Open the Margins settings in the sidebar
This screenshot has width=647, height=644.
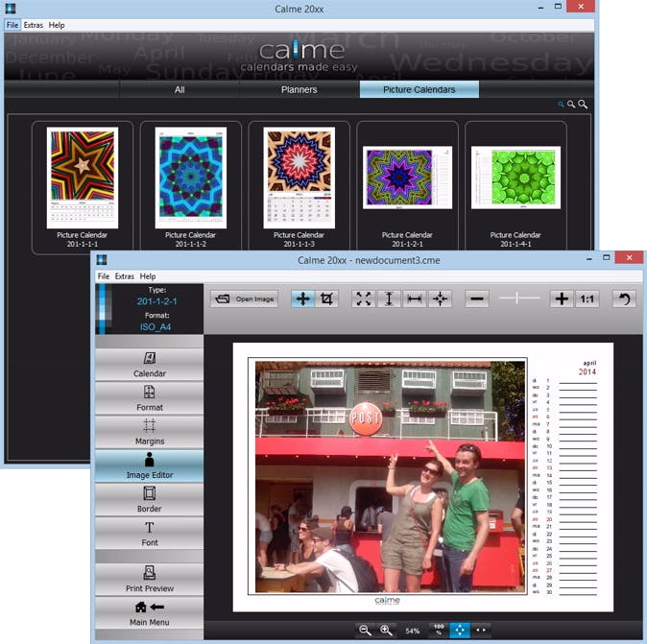pos(150,432)
